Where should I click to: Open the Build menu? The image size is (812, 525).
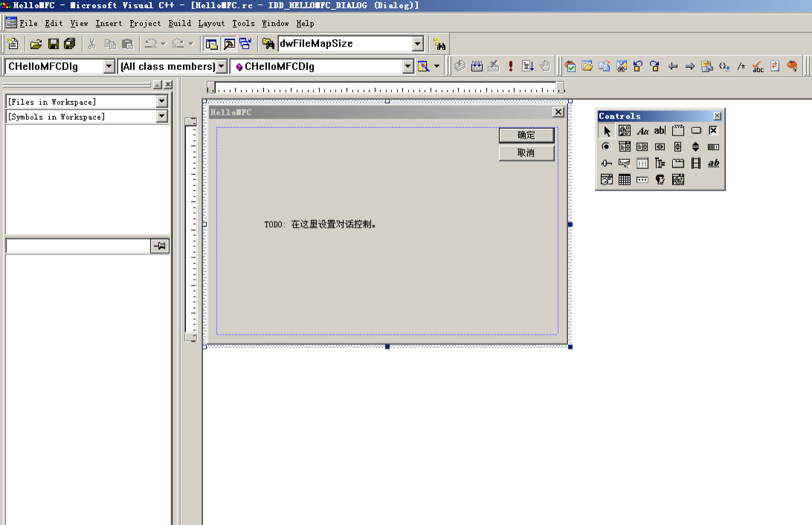pyautogui.click(x=180, y=23)
